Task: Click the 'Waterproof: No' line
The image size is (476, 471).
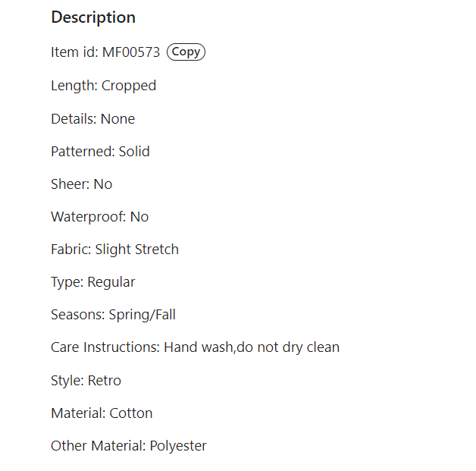Action: 99,217
